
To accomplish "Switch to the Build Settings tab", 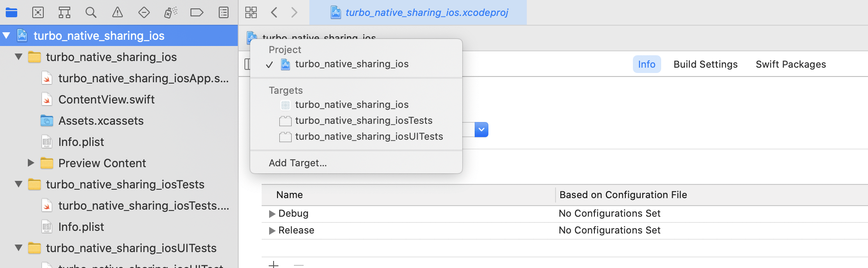I will 705,64.
